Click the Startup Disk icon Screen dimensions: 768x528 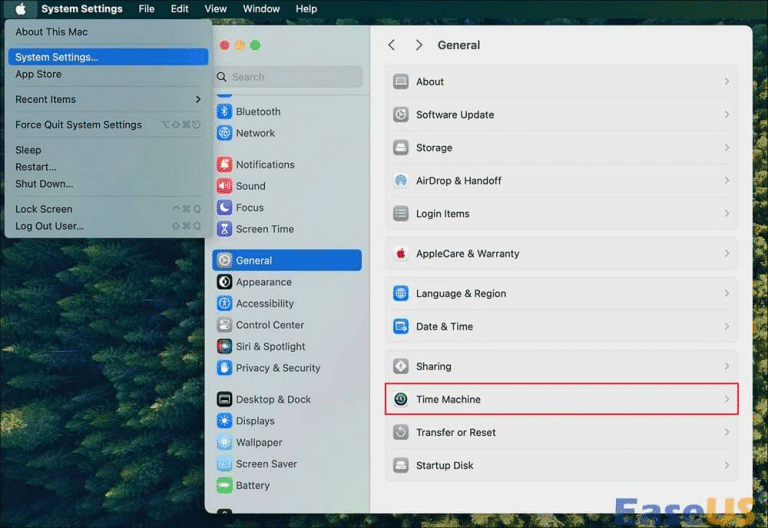(x=401, y=466)
